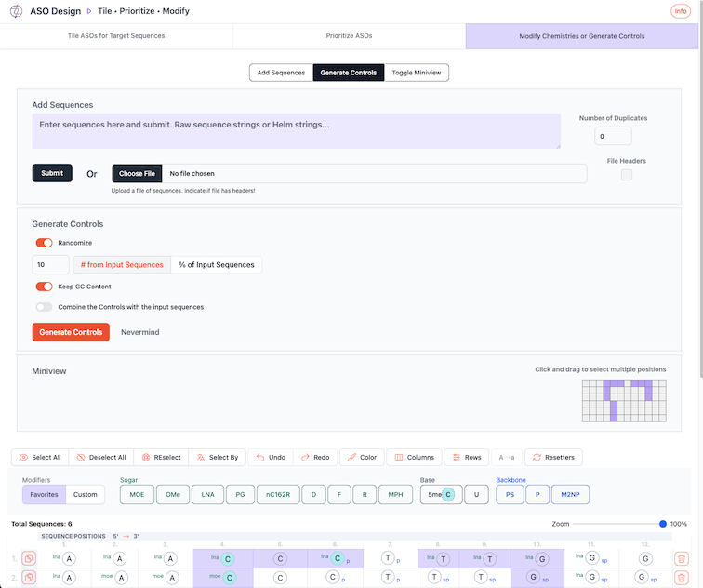
Task: Open the Select By menu
Action: [x=216, y=457]
